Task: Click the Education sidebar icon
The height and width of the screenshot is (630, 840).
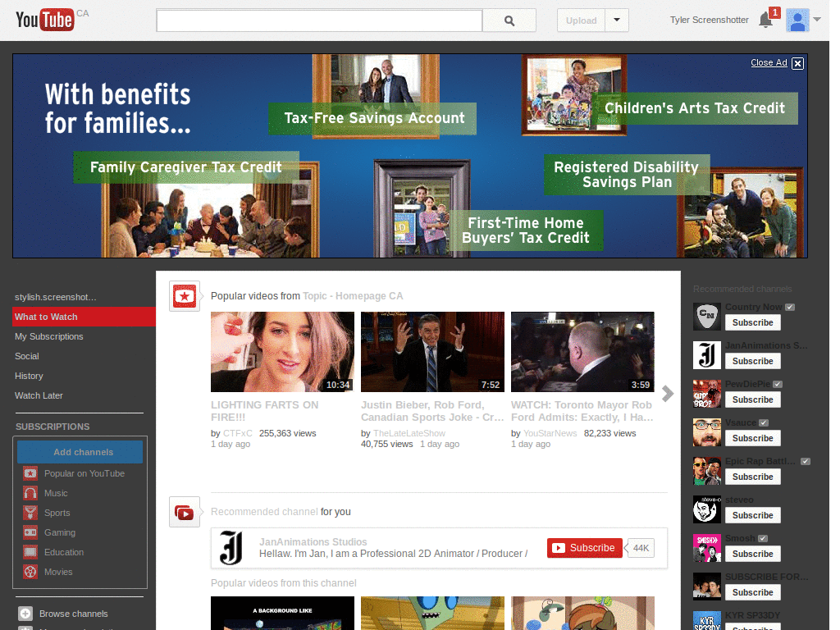Action: click(x=30, y=552)
